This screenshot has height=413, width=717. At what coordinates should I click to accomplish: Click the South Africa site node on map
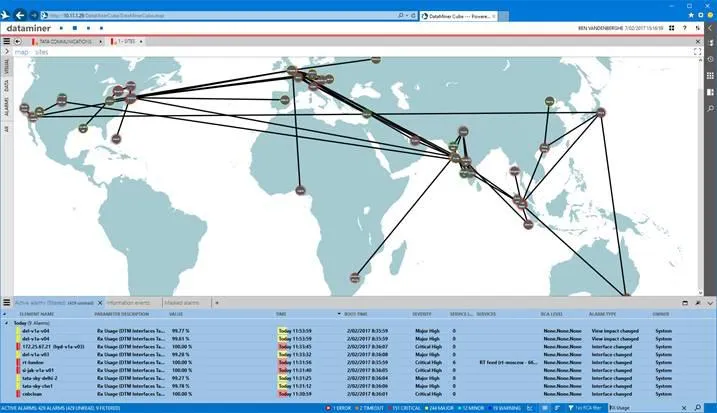coord(355,278)
